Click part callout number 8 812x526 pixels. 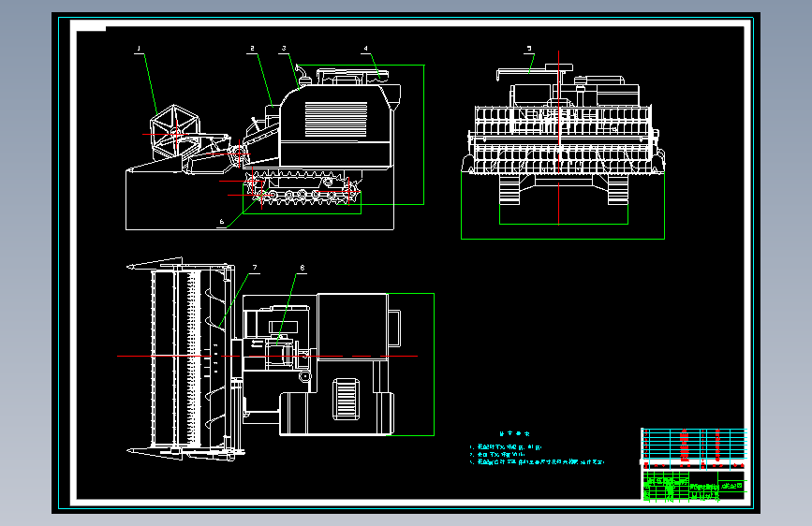click(x=303, y=268)
